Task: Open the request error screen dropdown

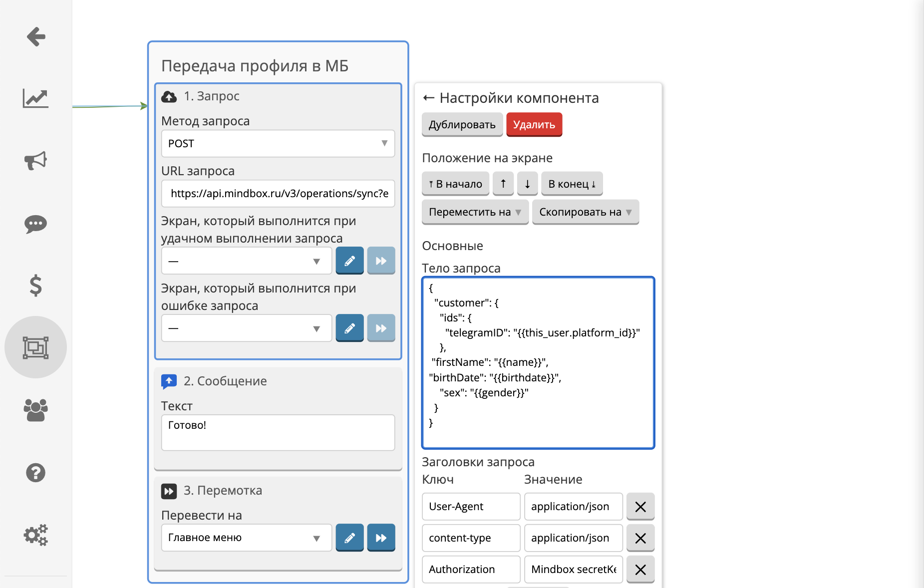Action: 247,328
